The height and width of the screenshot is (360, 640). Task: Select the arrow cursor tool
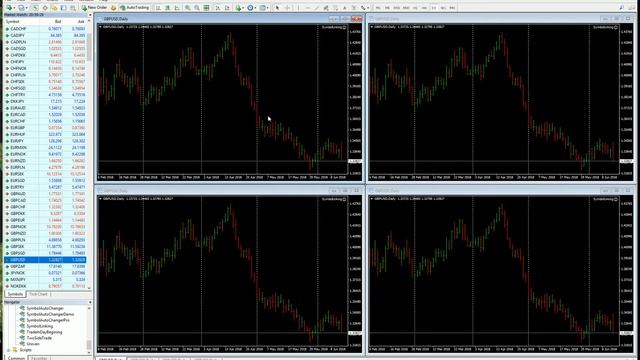click(277, 8)
